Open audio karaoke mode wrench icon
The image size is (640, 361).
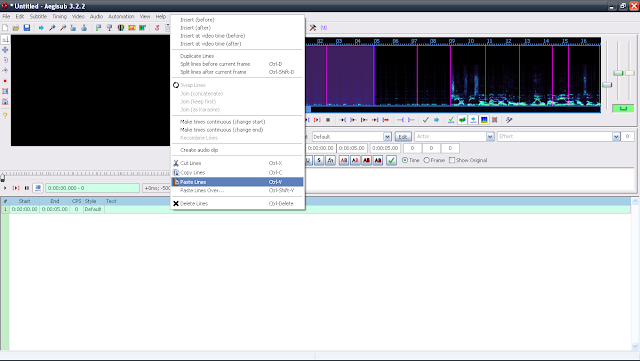[509, 120]
